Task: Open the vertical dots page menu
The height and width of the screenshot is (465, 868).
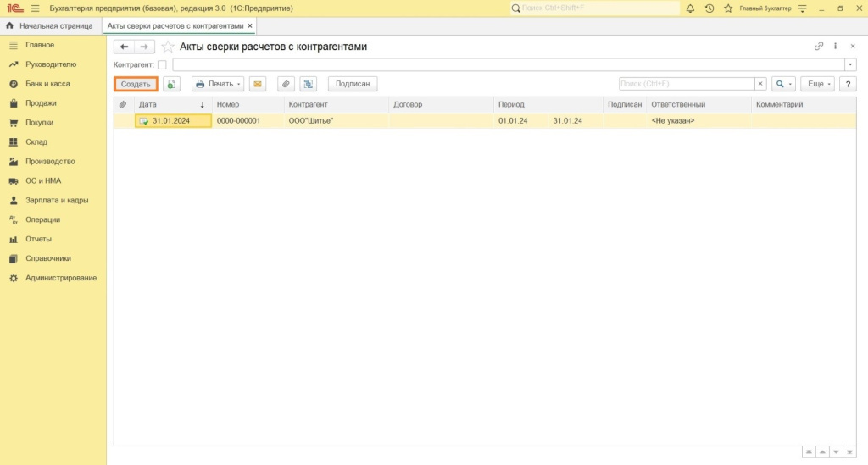Action: click(835, 47)
